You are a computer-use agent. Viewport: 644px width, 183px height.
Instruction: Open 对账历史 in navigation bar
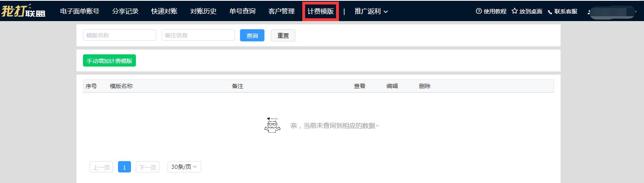[x=203, y=11]
